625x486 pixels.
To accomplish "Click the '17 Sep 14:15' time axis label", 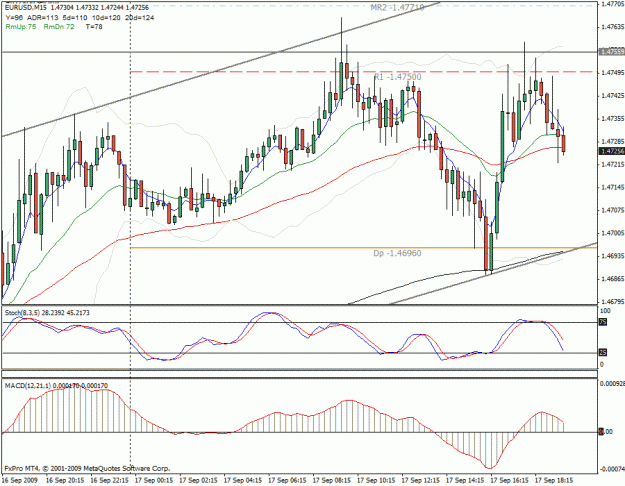I will click(x=465, y=480).
